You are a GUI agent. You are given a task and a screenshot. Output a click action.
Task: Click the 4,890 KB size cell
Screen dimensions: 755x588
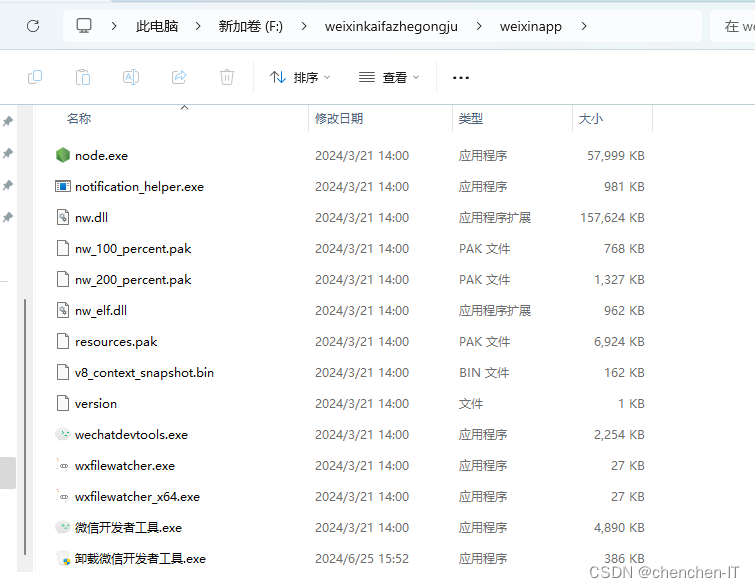[619, 527]
